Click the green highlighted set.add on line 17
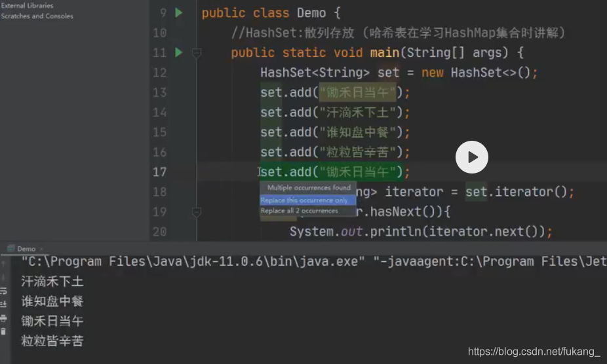Viewport: 607px width, 364px height. 332,172
